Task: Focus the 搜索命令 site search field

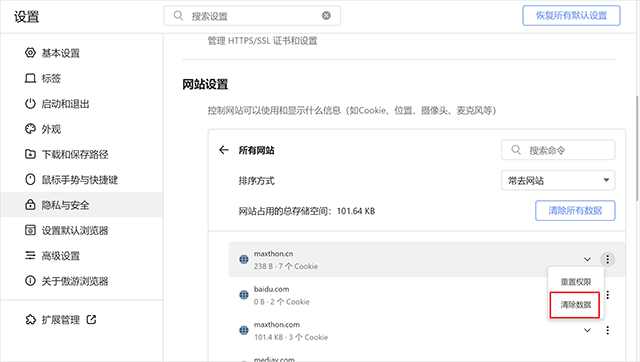Action: tap(558, 150)
